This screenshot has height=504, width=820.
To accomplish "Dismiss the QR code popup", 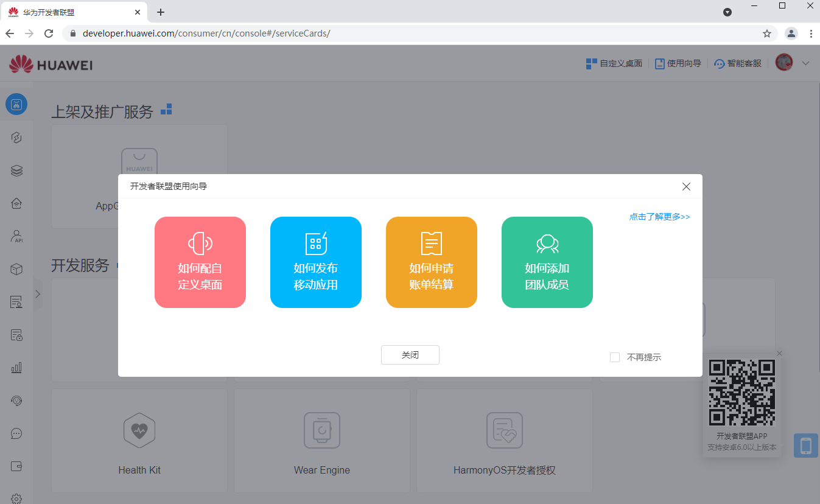I will point(780,354).
